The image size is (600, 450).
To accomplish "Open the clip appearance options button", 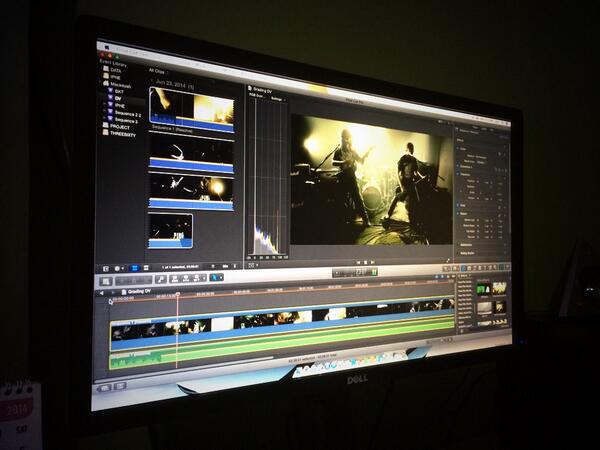I will 235,266.
